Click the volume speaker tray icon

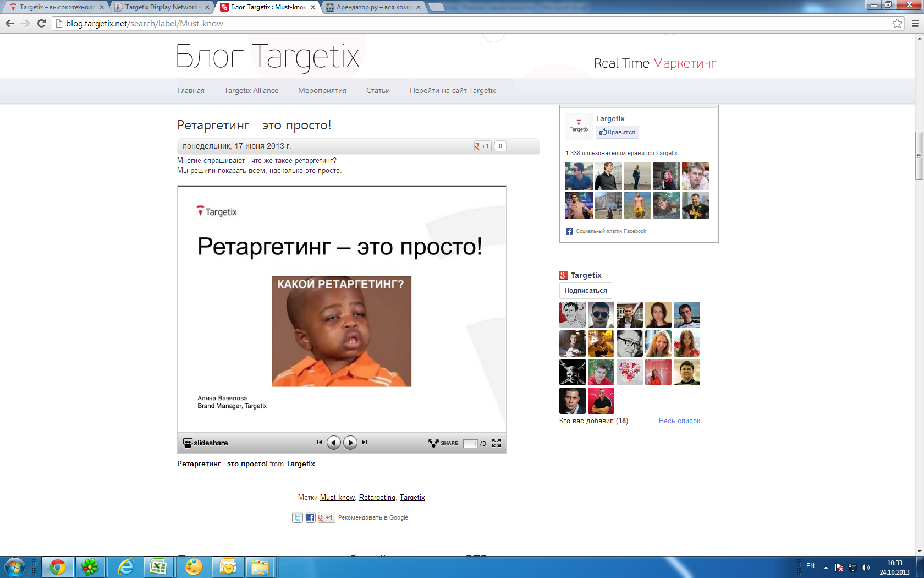coord(866,568)
